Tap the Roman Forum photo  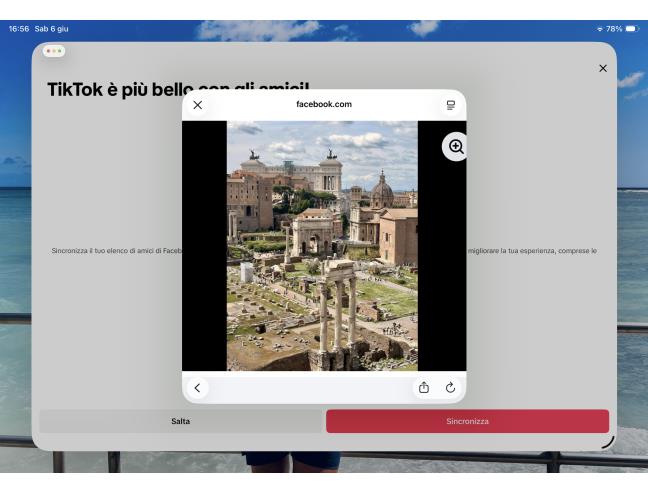tap(322, 246)
